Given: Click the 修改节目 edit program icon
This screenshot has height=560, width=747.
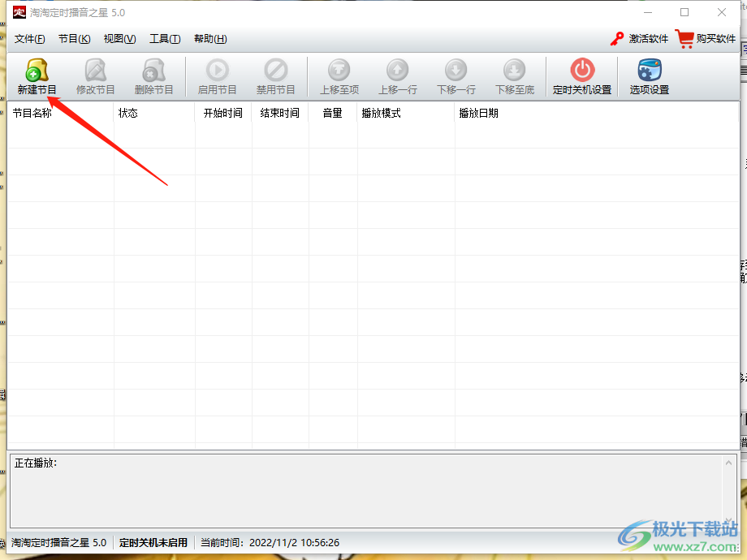Looking at the screenshot, I should [95, 71].
